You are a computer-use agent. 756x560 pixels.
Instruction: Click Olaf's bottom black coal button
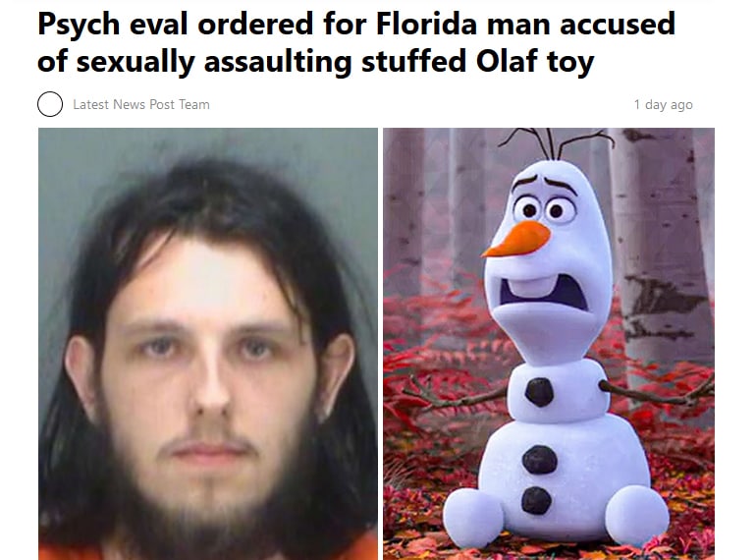click(x=536, y=500)
